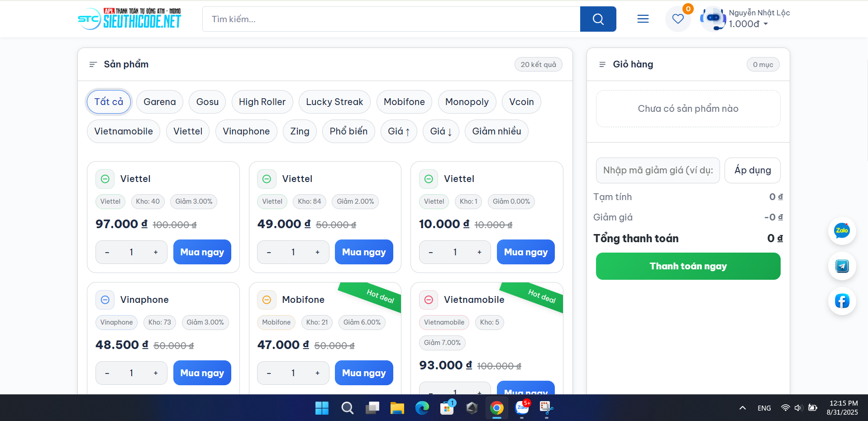Open the Telegram floating icon
The image size is (868, 421).
tap(842, 266)
